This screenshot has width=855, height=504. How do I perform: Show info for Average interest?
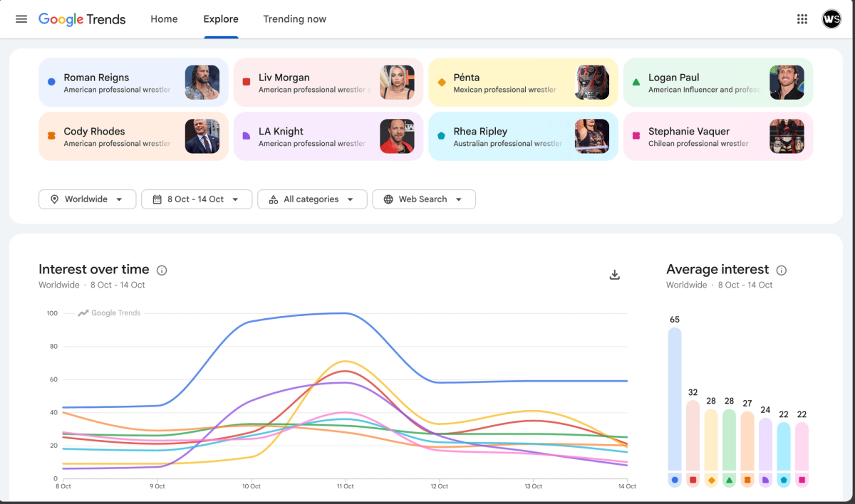(782, 270)
